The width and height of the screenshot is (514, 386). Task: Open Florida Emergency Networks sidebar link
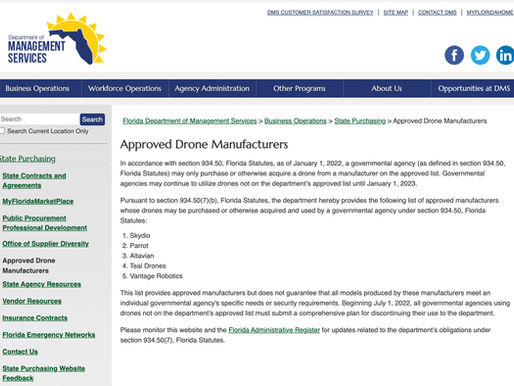(x=49, y=335)
